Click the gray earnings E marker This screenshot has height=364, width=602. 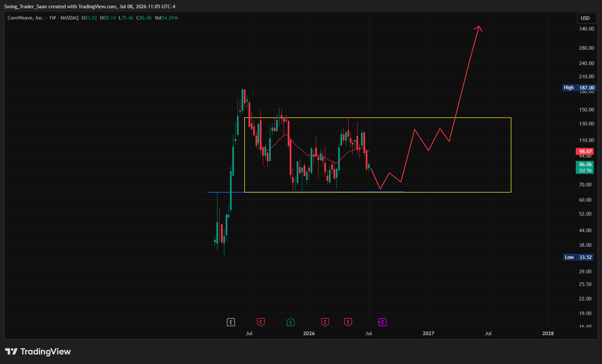point(231,322)
